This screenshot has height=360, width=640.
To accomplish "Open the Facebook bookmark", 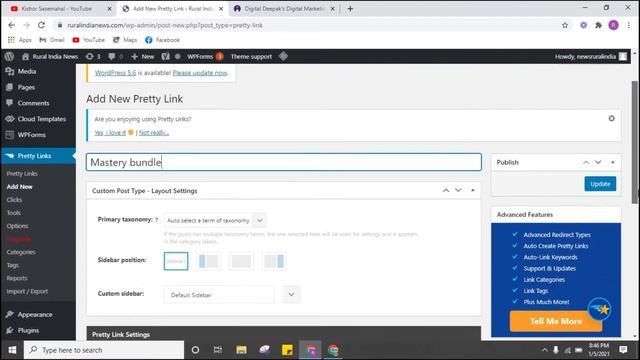I will point(162,40).
